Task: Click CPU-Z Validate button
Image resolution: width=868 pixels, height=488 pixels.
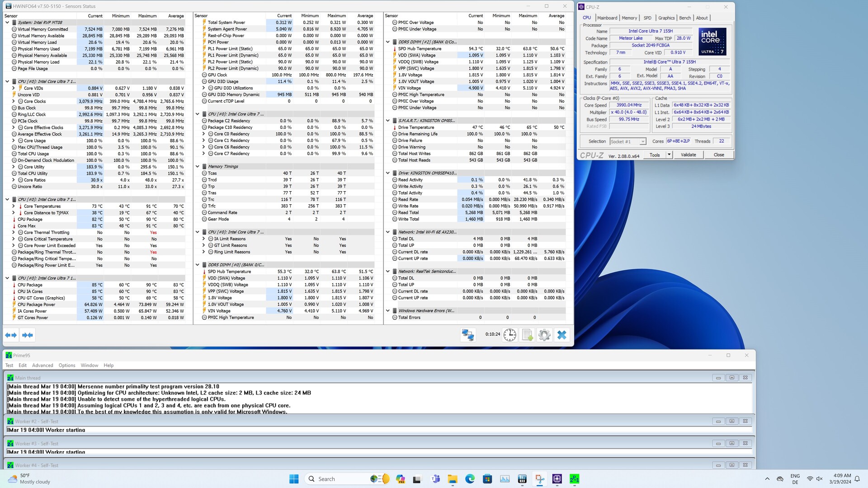Action: [x=688, y=155]
